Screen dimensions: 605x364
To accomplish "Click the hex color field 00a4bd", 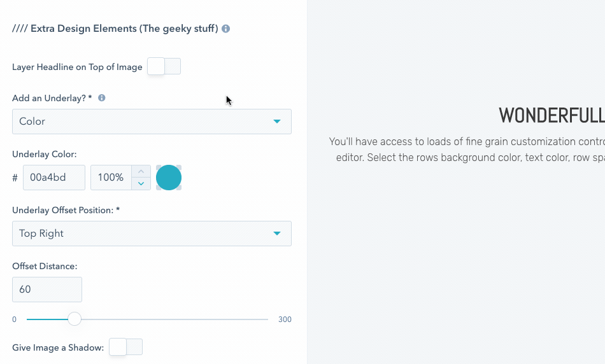I will [x=54, y=178].
